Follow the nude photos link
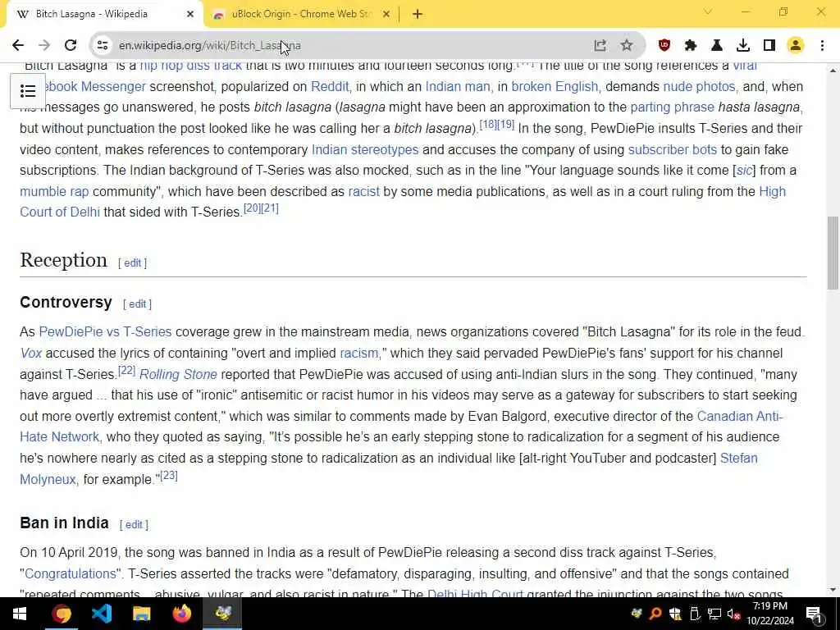The image size is (840, 630). (699, 87)
